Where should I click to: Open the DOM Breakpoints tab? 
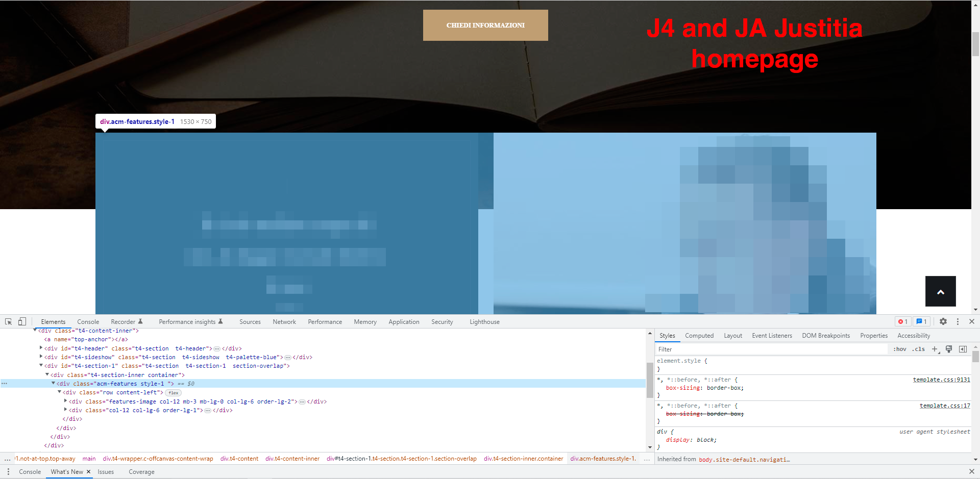tap(826, 336)
